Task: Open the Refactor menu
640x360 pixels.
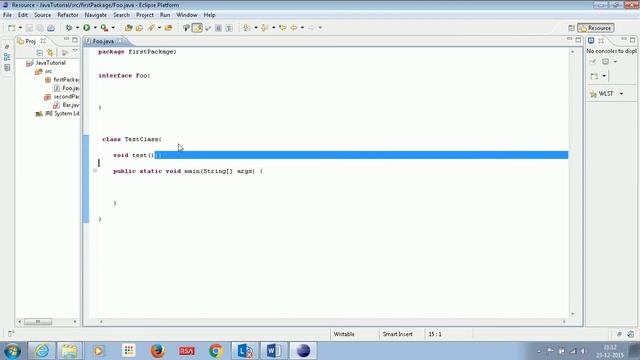Action: (x=68, y=15)
